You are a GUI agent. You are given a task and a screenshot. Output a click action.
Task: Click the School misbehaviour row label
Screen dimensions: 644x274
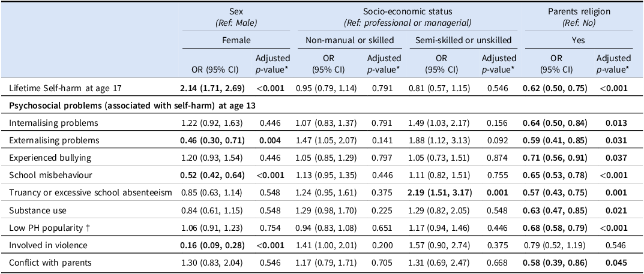pos(50,175)
